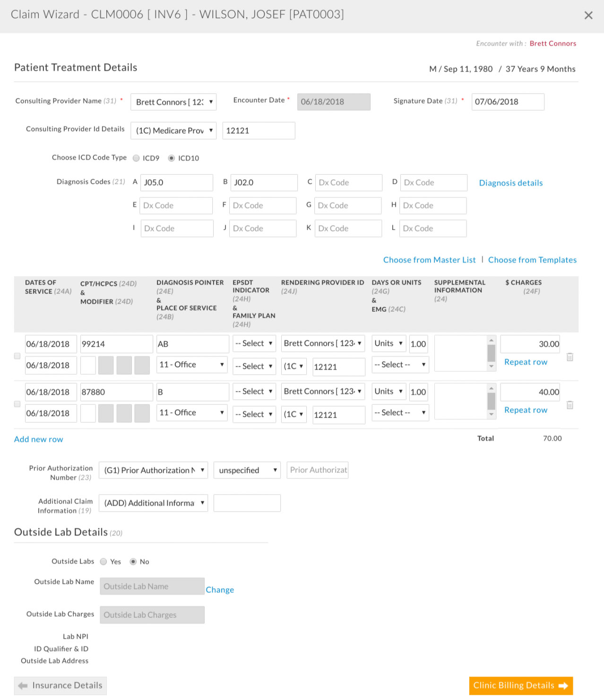Screen dimensions: 604x700
Task: Open the Additional Claim Information dropdown
Action: point(153,503)
